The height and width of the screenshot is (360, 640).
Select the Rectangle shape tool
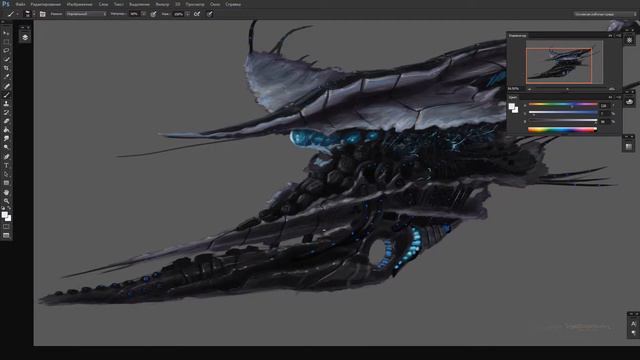tap(6, 183)
